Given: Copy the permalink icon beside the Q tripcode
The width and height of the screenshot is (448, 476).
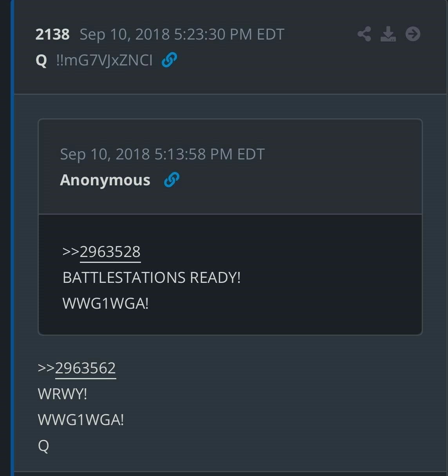Looking at the screenshot, I should 169,60.
